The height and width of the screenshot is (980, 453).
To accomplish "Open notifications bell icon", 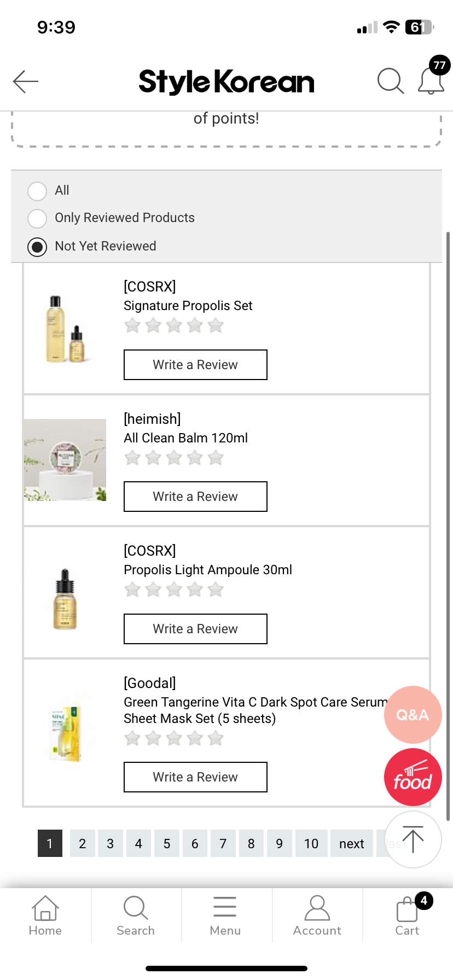I will (431, 81).
